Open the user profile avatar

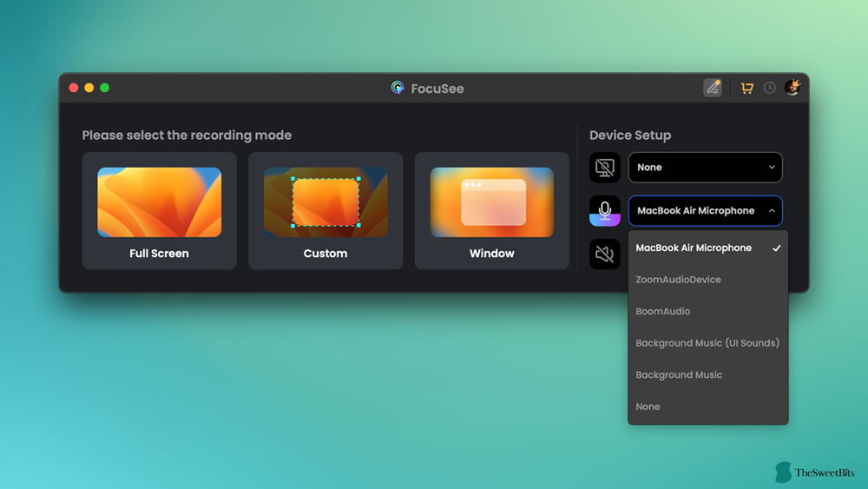click(792, 88)
